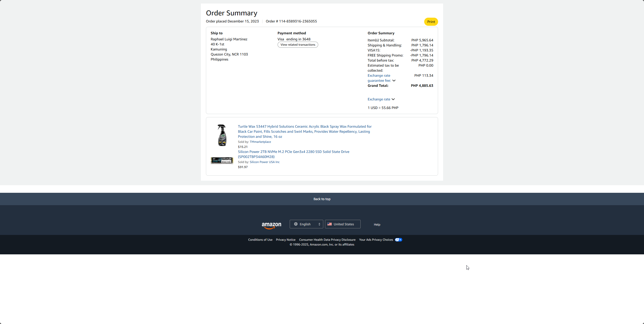Click the Ads Privacy Choices toggle icon
This screenshot has height=324, width=644.
[x=398, y=240]
